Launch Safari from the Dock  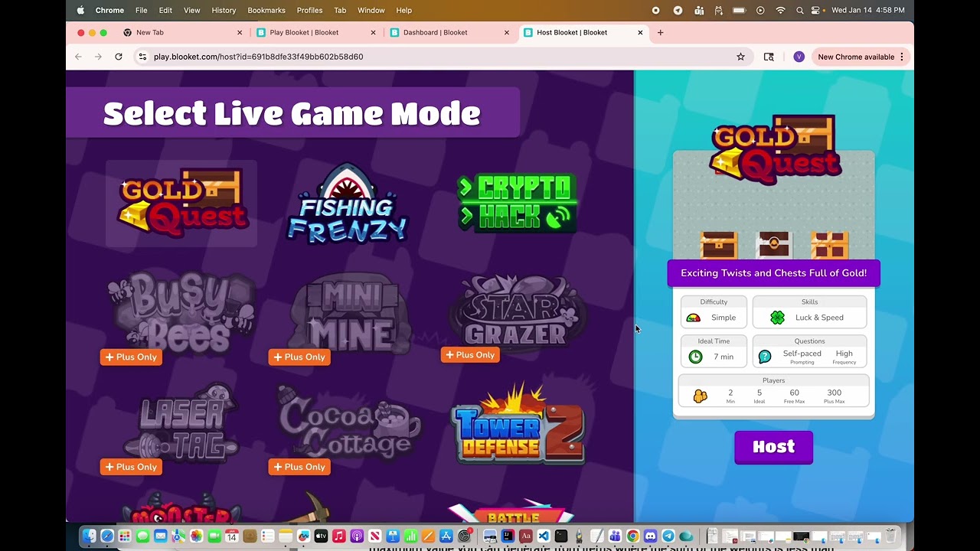[x=107, y=536]
